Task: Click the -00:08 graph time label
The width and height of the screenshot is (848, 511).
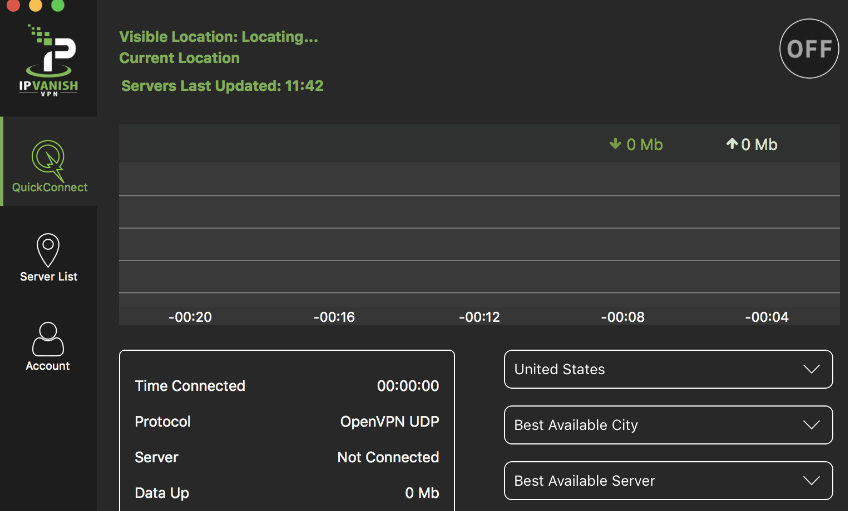Action: click(622, 317)
